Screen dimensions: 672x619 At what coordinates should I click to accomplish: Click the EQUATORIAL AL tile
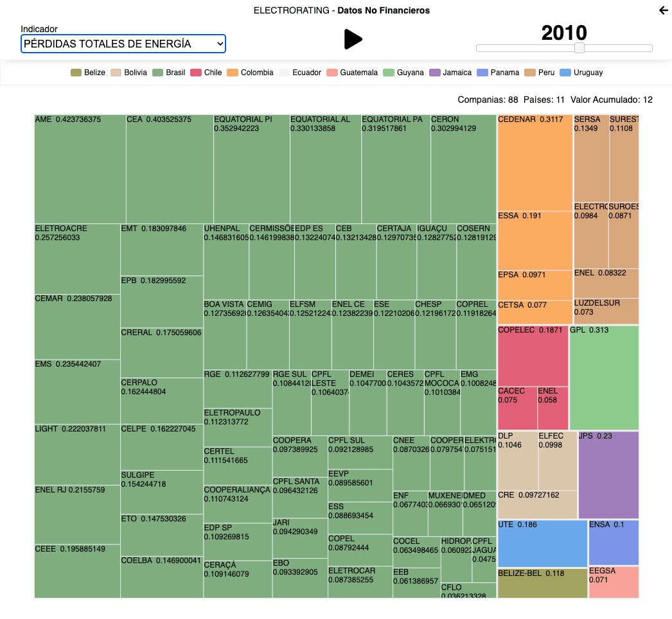(x=326, y=170)
